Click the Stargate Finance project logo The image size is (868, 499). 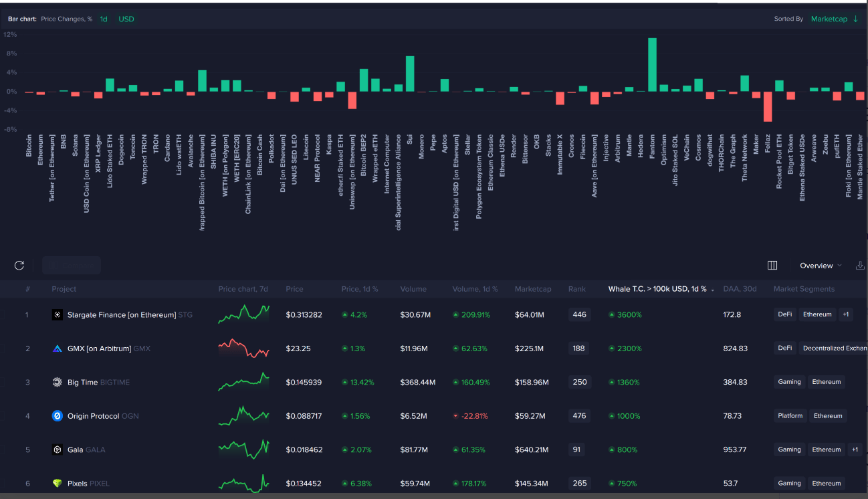[x=58, y=314]
